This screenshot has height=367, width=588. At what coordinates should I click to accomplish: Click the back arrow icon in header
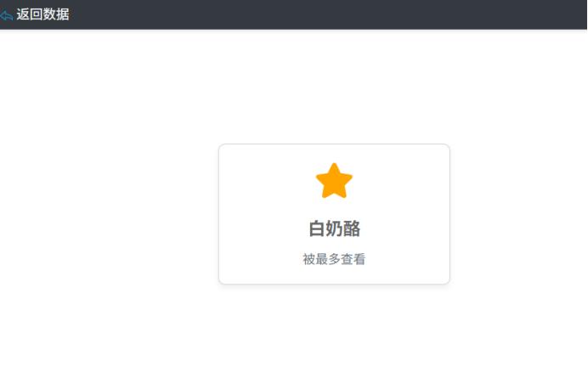[7, 15]
